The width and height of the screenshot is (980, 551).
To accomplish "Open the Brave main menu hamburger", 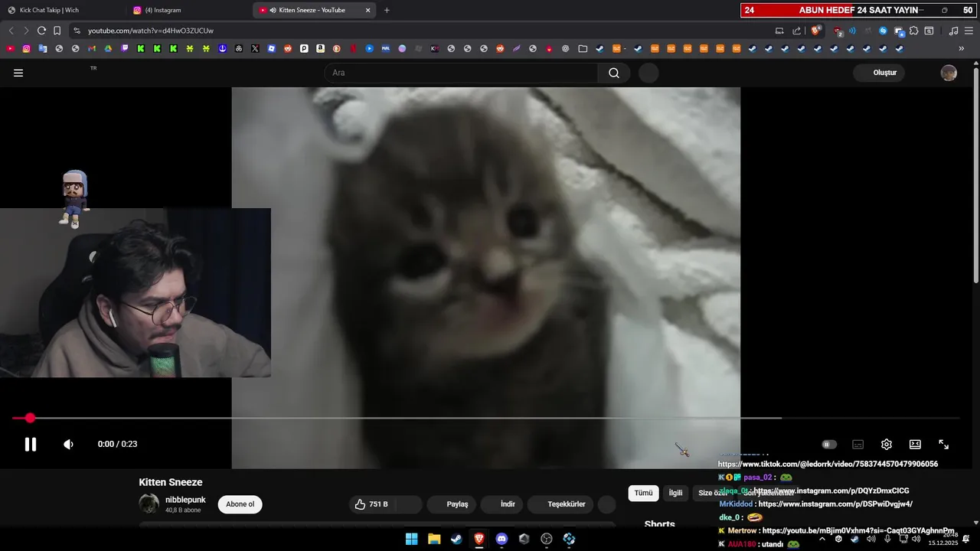I will pyautogui.click(x=969, y=31).
